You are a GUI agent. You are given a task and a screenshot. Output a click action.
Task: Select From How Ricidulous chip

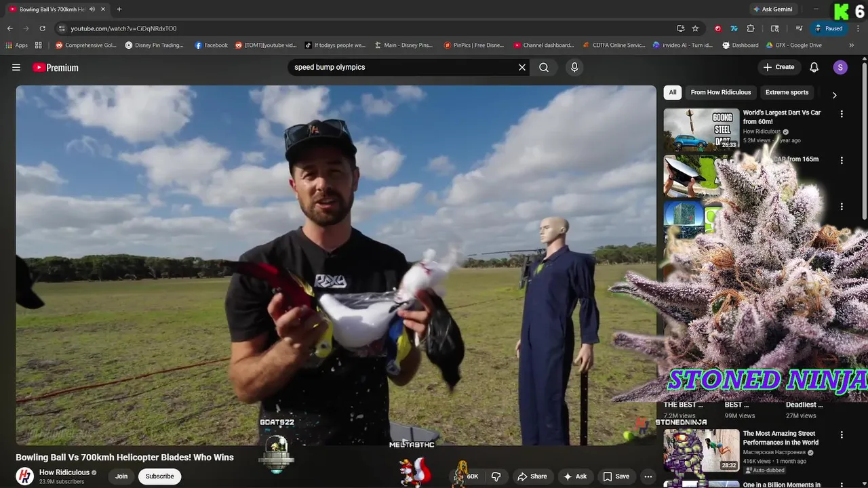(720, 92)
